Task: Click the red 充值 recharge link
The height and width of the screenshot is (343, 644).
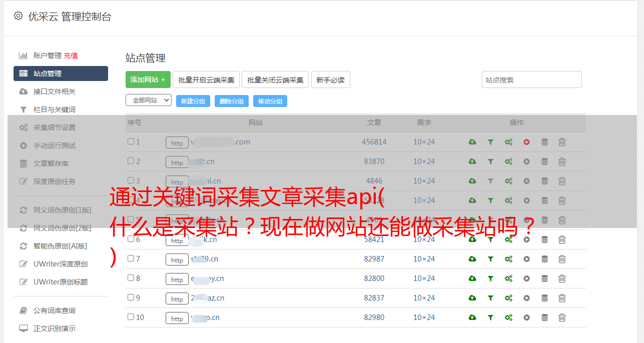Action: (x=71, y=55)
